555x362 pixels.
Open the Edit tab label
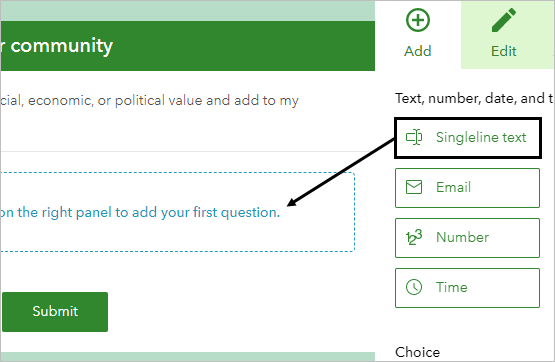(504, 51)
